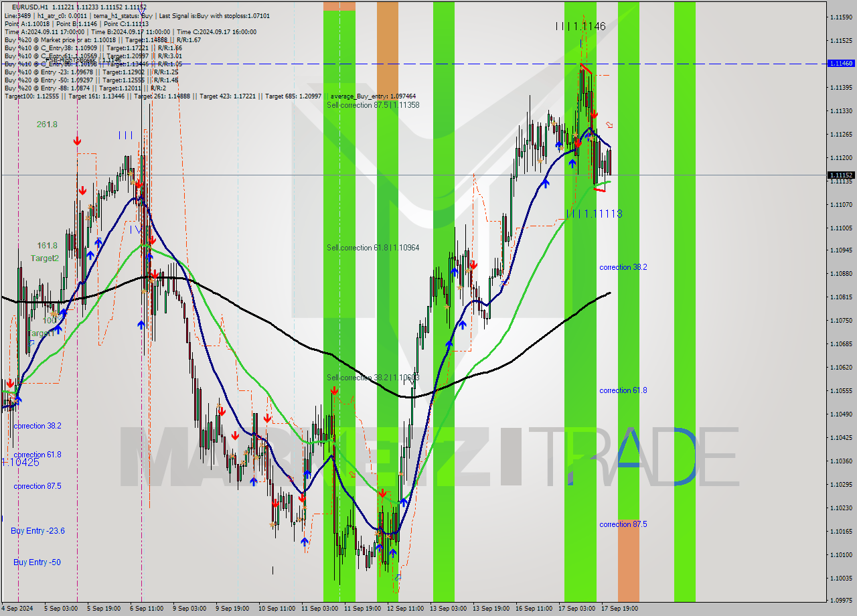Click 'Sell correction 61.8 | 1.10964' label
Viewport: 857px width, 616px height.
coord(373,248)
